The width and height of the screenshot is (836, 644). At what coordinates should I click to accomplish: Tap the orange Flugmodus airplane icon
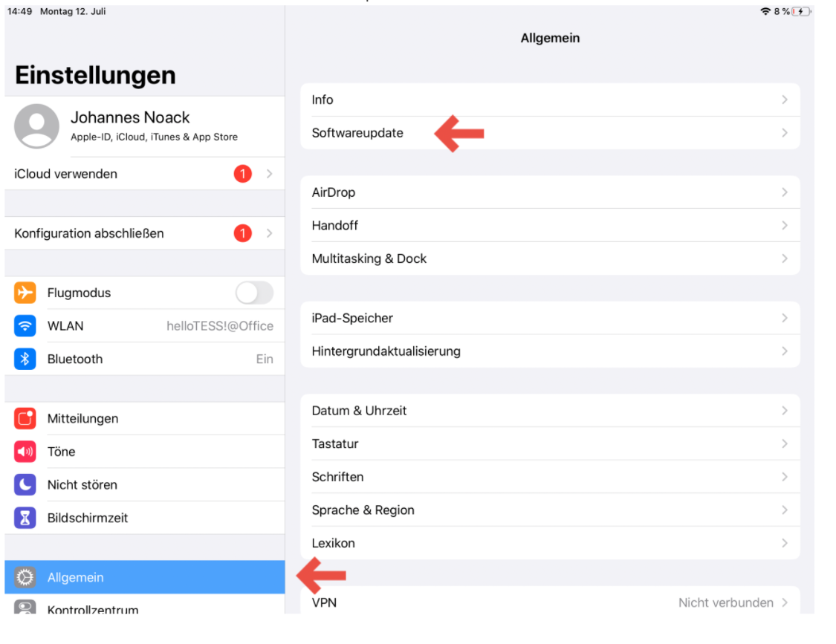coord(25,293)
